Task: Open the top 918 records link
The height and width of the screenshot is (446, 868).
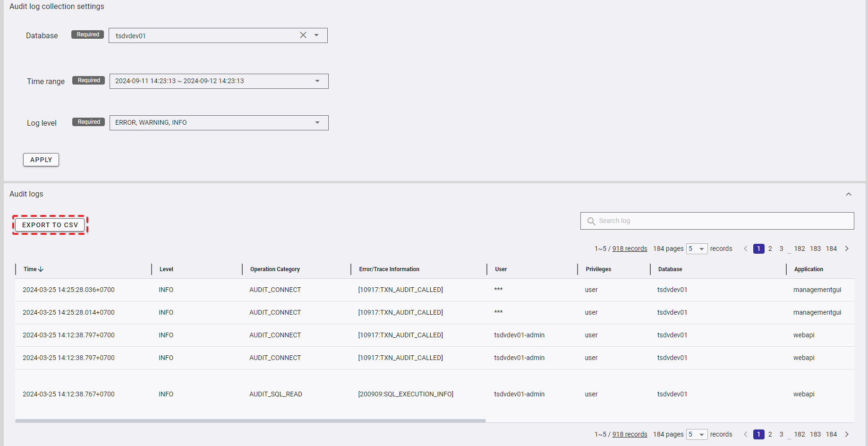Action: pyautogui.click(x=630, y=249)
